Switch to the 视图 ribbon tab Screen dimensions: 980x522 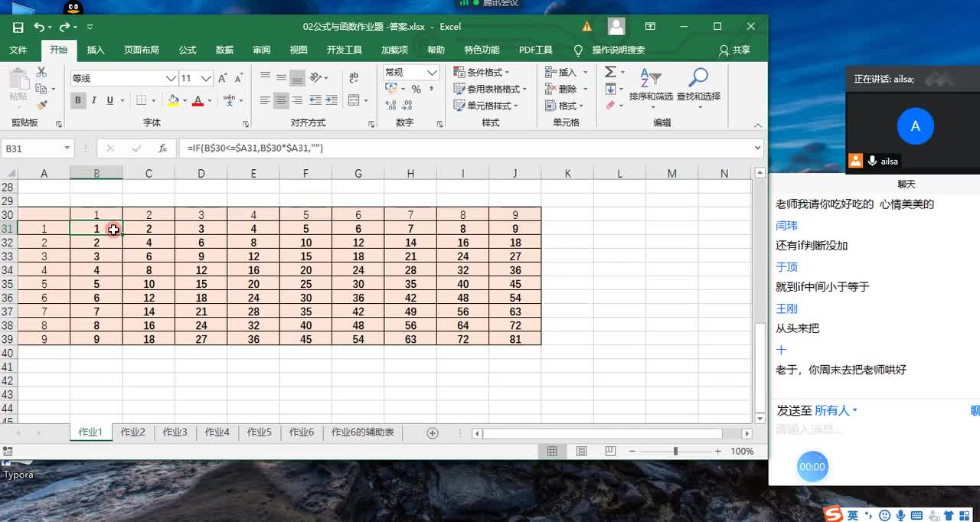(x=299, y=50)
